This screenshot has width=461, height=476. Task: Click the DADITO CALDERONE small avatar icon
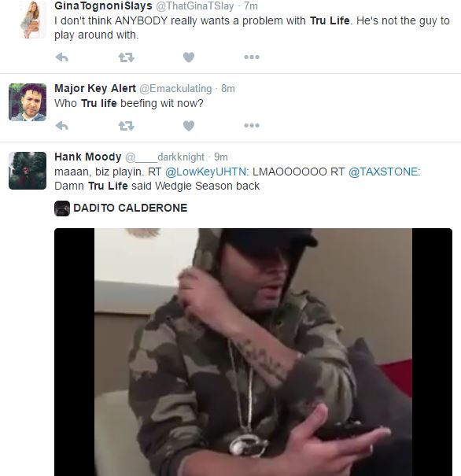point(62,208)
